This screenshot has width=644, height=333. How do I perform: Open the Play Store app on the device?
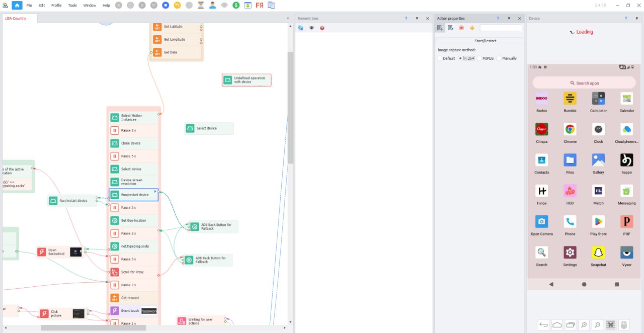[x=598, y=225]
